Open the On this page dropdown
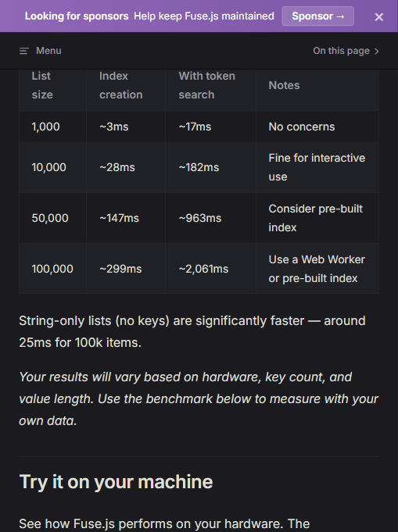Screen dimensions: 398x532 pos(346,51)
